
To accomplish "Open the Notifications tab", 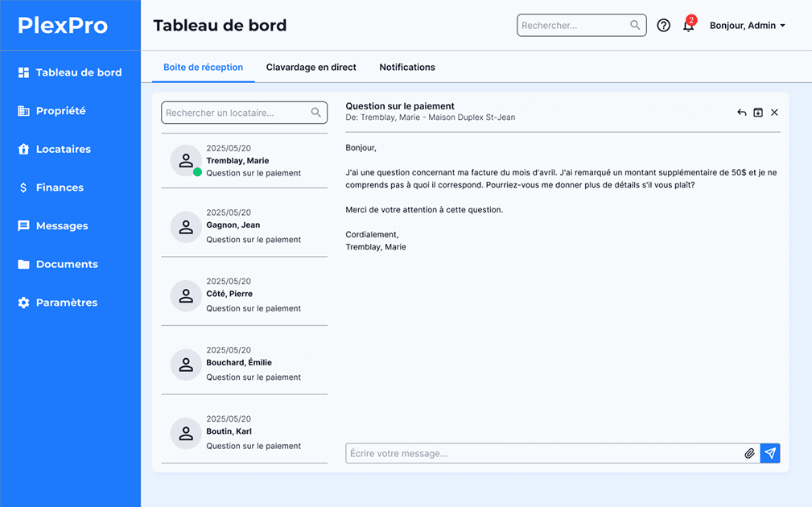I will pos(407,68).
